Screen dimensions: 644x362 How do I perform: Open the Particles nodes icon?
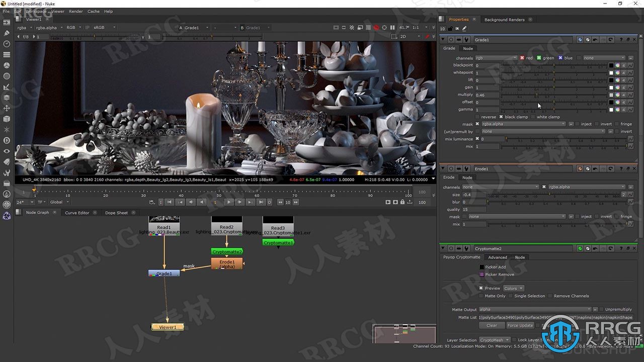[x=7, y=130]
